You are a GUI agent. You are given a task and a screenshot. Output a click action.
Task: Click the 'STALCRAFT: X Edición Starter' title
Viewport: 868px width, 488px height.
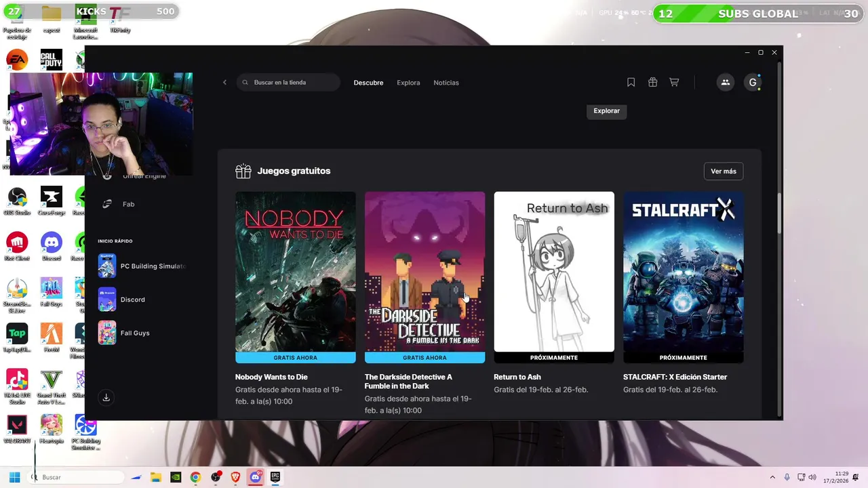click(x=675, y=377)
